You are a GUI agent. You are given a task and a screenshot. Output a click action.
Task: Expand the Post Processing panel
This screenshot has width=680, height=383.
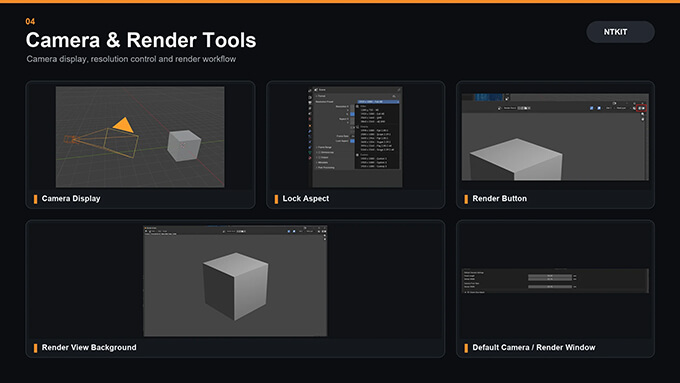click(325, 167)
